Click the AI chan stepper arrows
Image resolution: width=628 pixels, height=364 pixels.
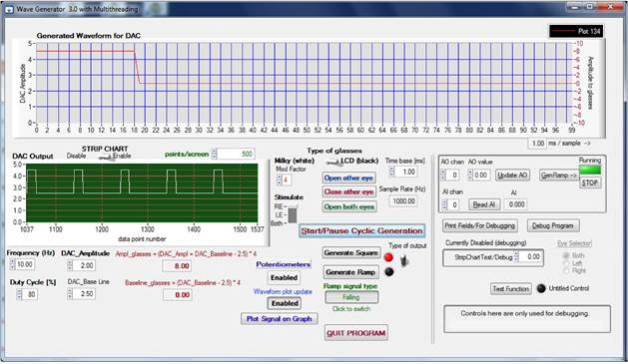(444, 204)
